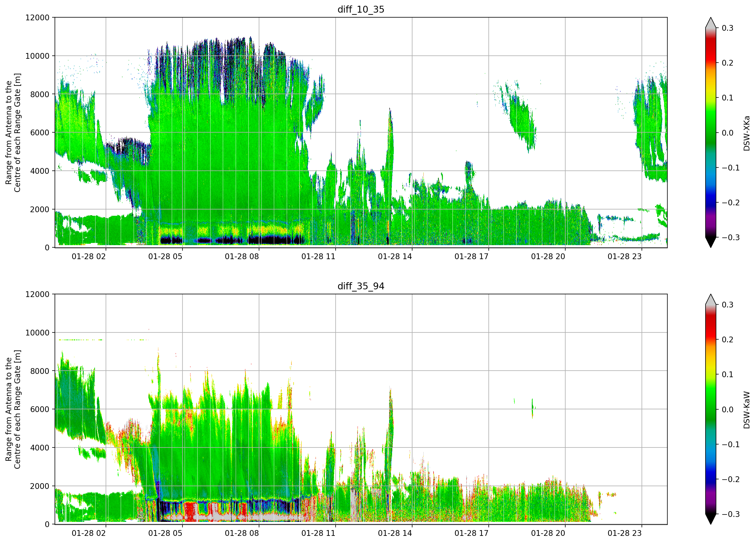Click the −0.3 tick on DSW-XKa colorbar
Viewport: 756px width, 543px height.
tap(731, 237)
